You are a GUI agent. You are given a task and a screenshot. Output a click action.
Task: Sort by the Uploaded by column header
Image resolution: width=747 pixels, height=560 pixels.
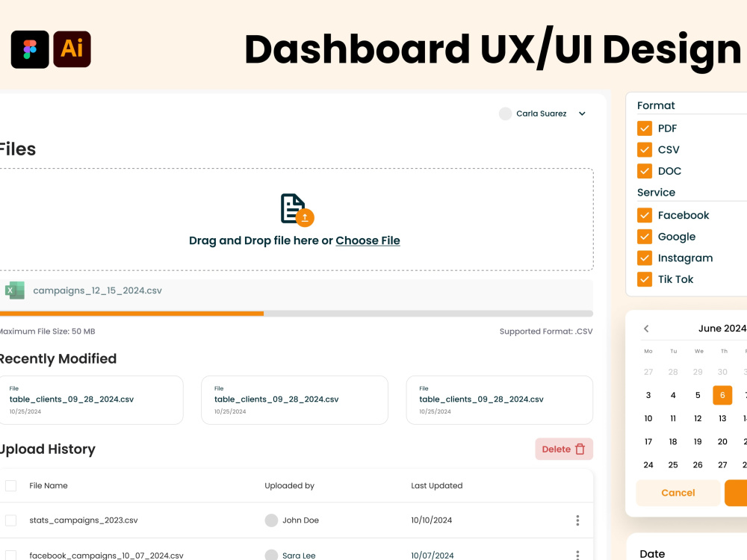pos(290,486)
